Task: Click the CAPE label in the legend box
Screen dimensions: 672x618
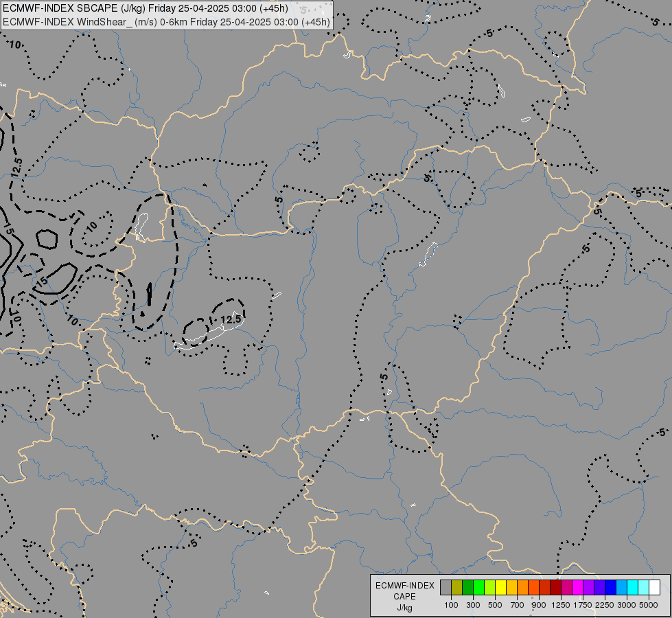Action: (x=404, y=597)
